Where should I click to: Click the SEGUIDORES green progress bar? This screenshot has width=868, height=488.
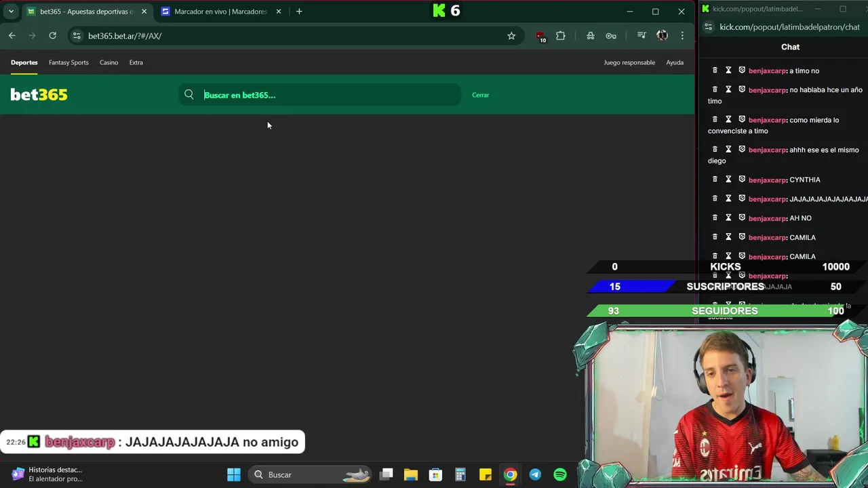click(726, 310)
